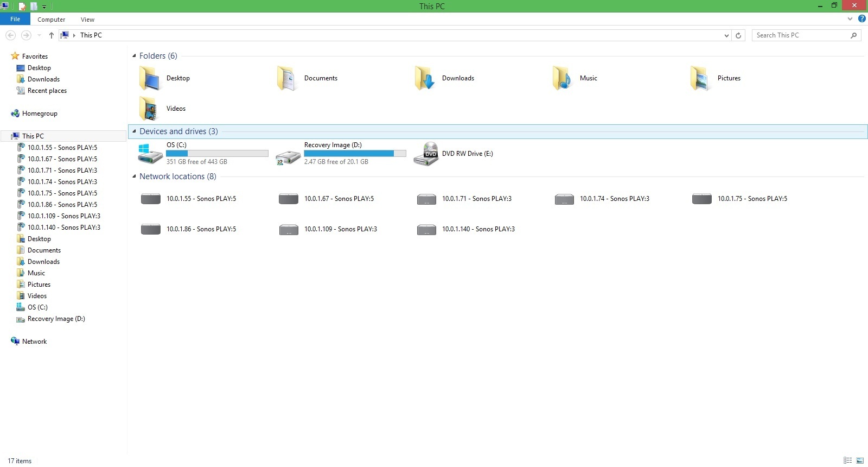Click This PC text in address bar
Screen dimensions: 868x467
[x=91, y=35]
